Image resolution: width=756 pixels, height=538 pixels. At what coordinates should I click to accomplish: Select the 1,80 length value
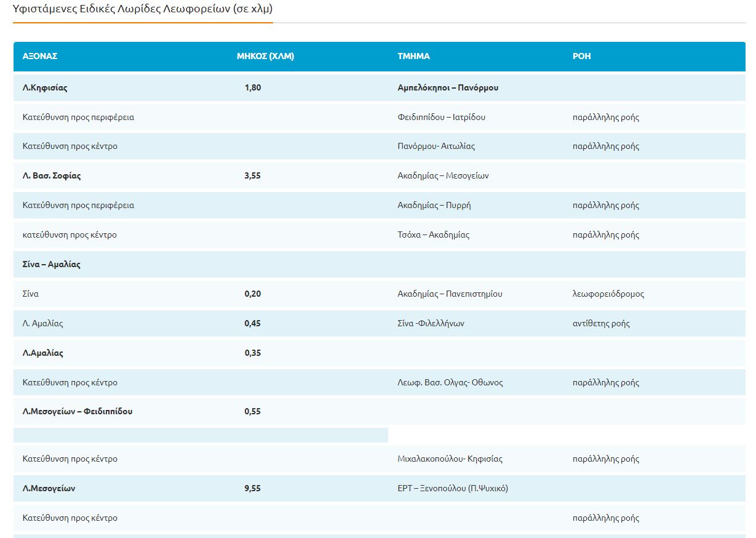(253, 87)
